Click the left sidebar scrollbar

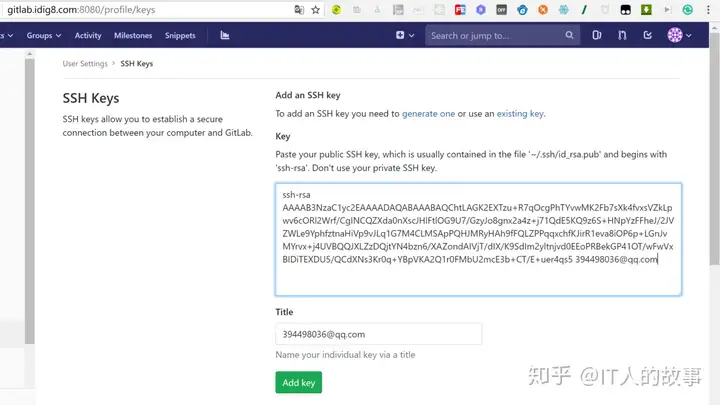pos(29,201)
